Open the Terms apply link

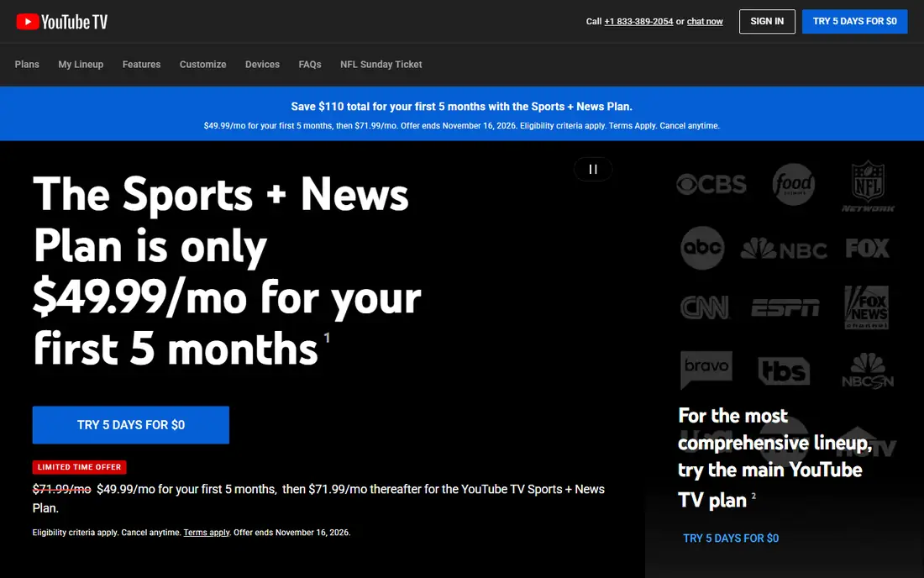(207, 532)
